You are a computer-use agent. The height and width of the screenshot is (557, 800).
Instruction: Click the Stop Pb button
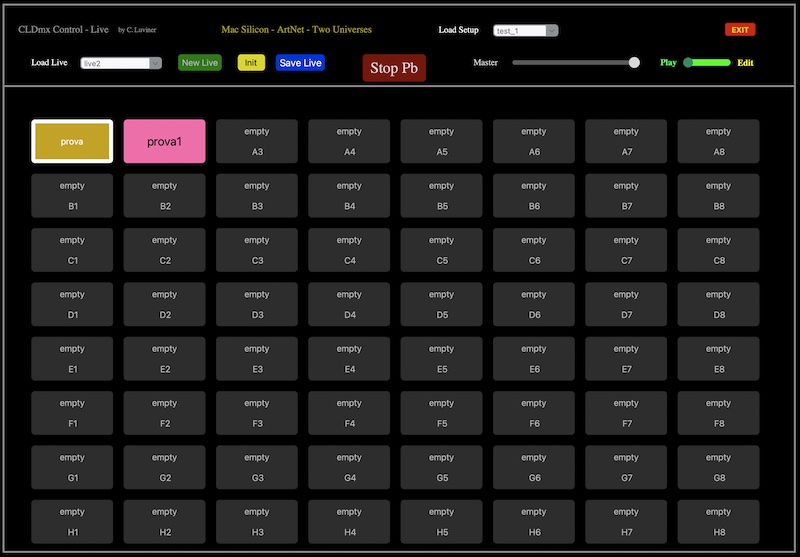coord(394,68)
